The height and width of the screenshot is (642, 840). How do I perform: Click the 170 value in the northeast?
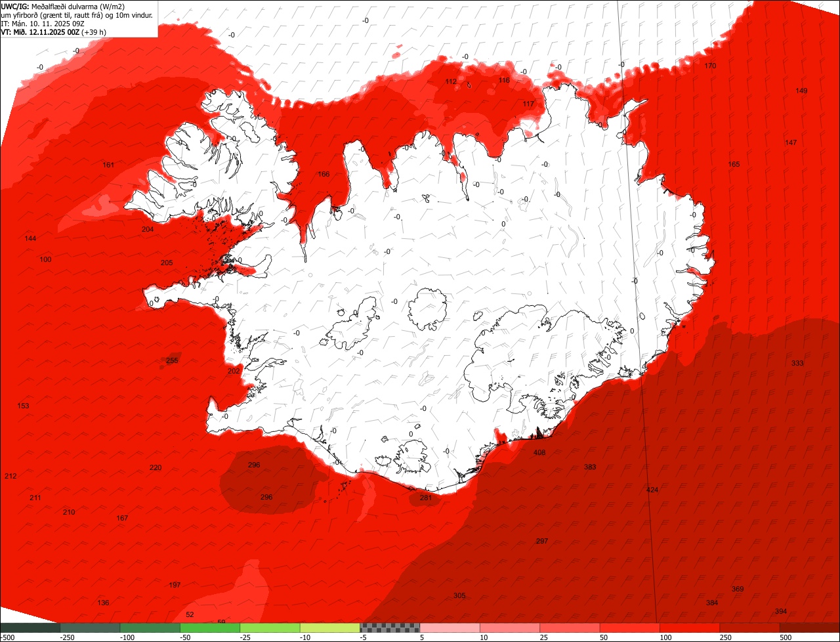coord(711,66)
